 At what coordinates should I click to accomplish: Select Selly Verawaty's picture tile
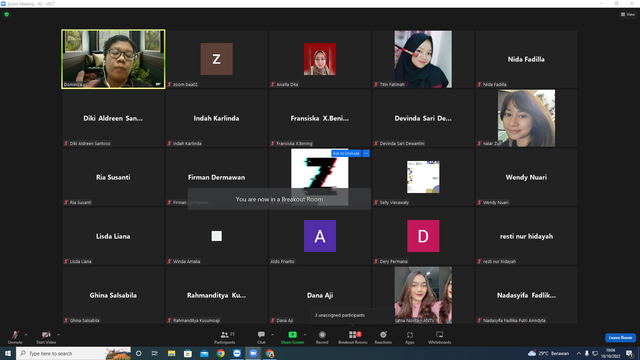423,177
